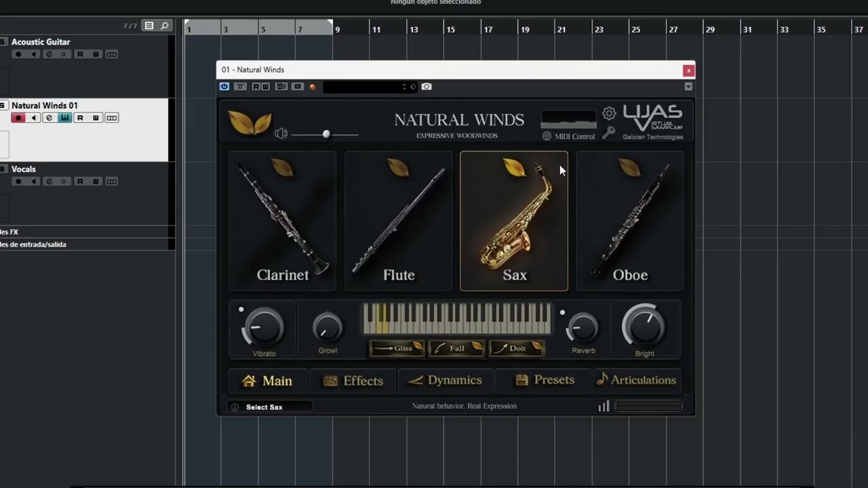Click the level bars icon in status bar
868x488 pixels.
604,406
